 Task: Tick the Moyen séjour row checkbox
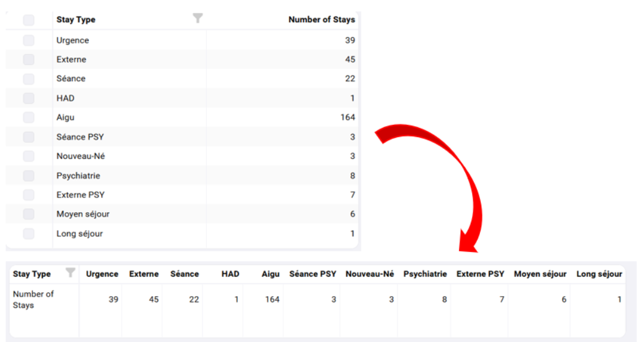[29, 214]
